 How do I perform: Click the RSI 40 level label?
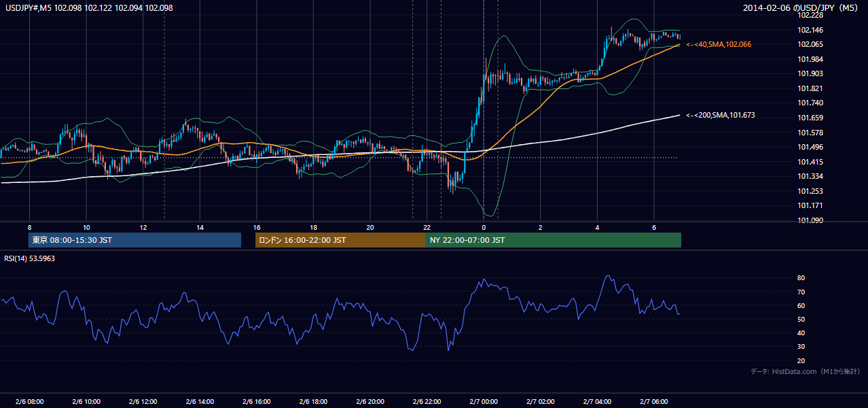(801, 333)
